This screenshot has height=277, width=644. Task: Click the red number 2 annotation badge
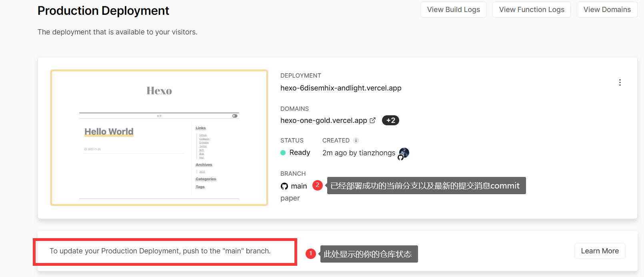tap(317, 185)
